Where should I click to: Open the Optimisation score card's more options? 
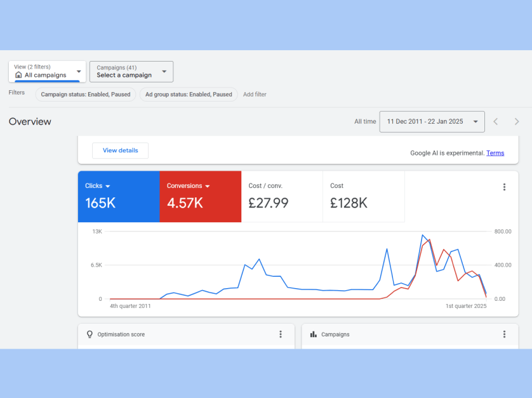[281, 334]
